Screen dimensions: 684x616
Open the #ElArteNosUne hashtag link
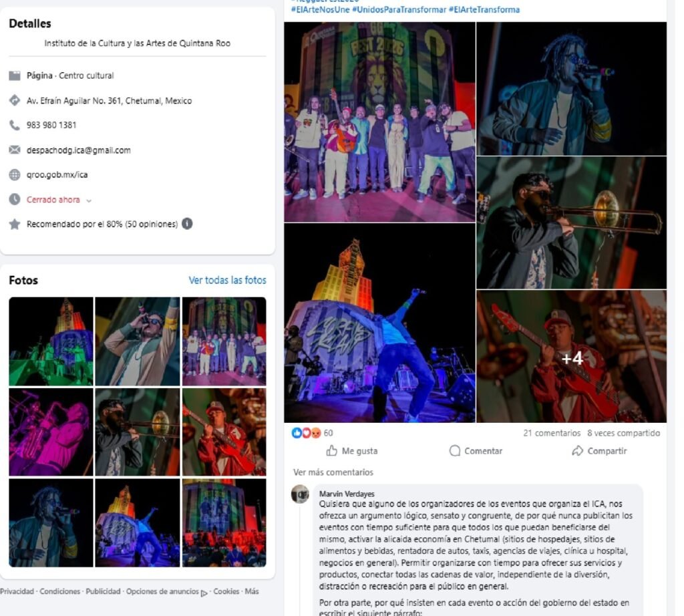[x=320, y=9]
